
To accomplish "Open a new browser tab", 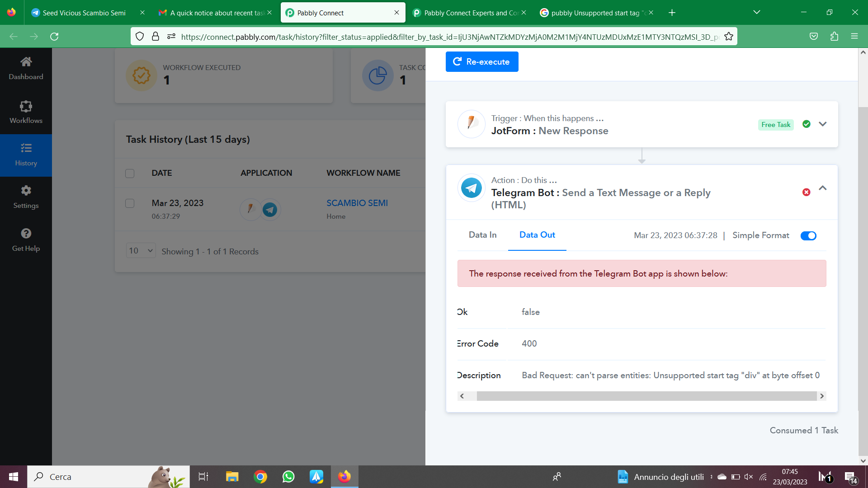I will pyautogui.click(x=672, y=13).
